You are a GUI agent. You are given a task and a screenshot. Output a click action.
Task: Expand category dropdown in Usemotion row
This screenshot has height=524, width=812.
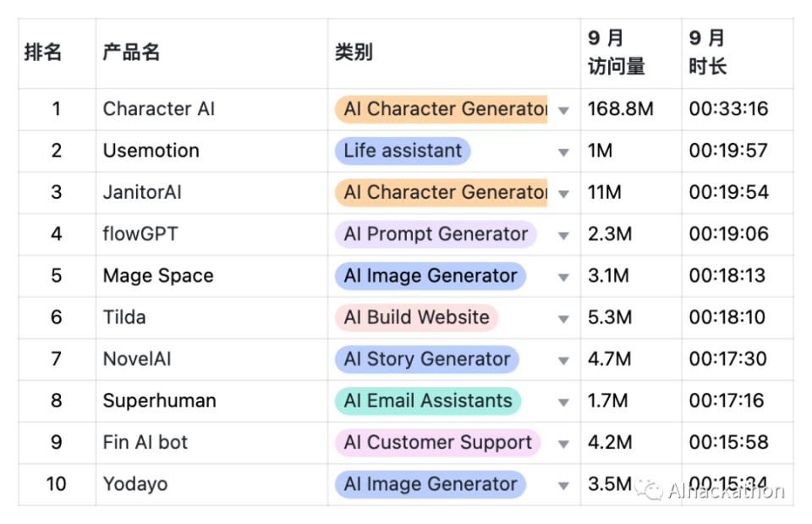[x=563, y=152]
